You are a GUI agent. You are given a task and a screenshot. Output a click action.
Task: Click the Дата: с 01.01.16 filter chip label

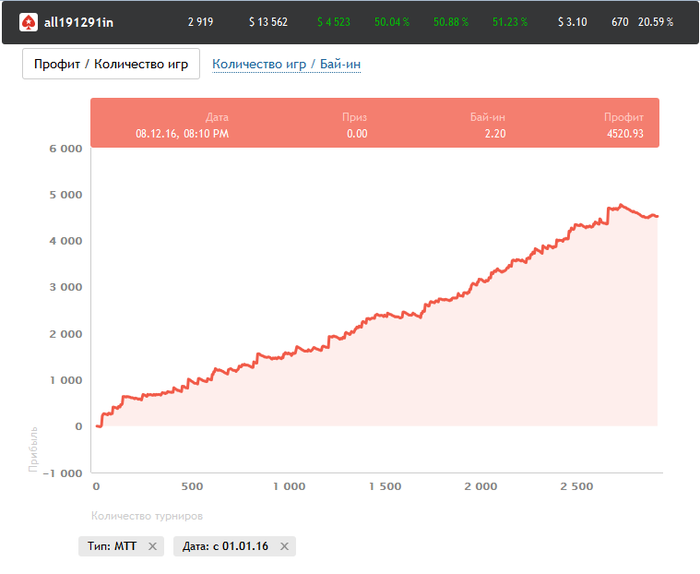pos(225,546)
